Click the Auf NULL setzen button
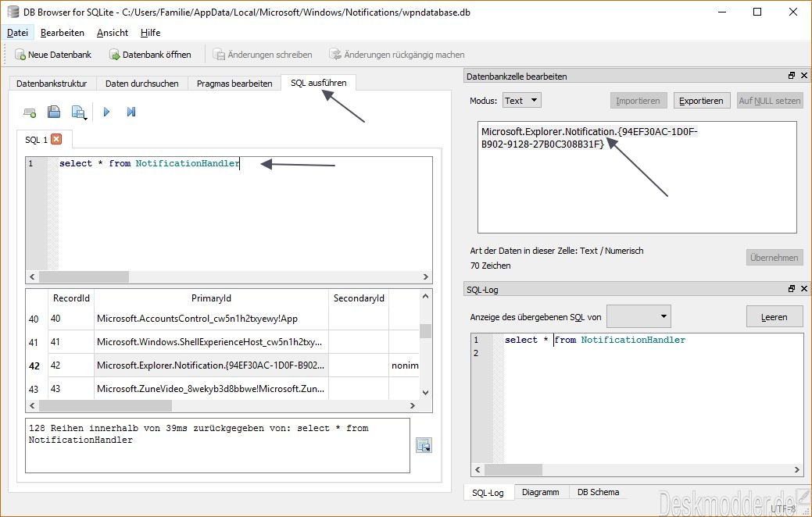The height and width of the screenshot is (517, 812). [x=770, y=101]
